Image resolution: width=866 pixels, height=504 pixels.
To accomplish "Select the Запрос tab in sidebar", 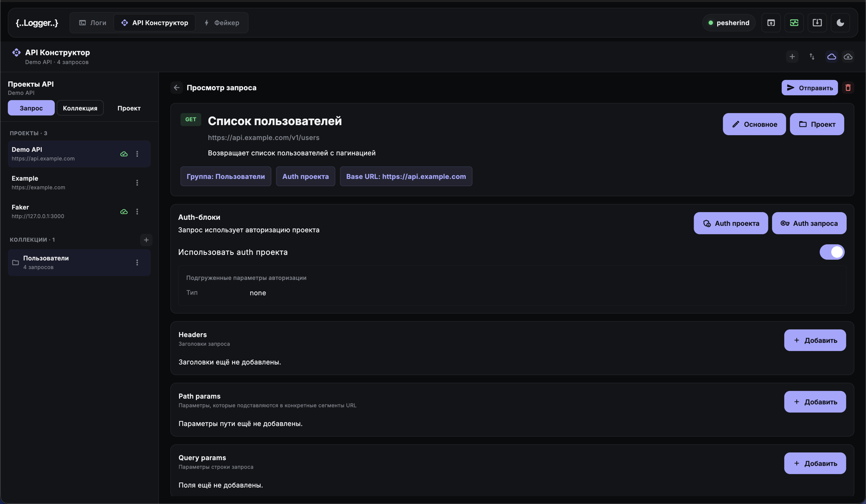I will [x=31, y=108].
